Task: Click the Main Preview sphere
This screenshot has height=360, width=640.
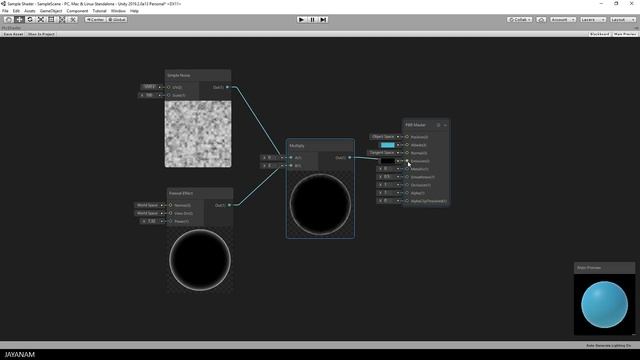Action: [604, 304]
